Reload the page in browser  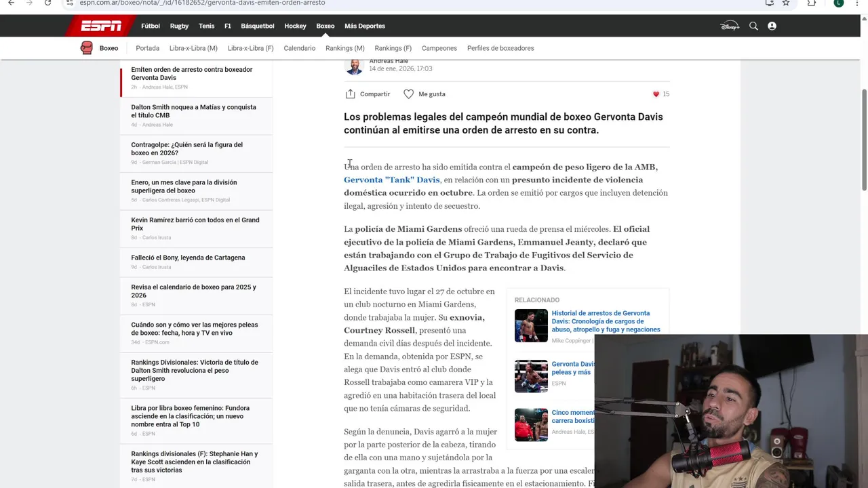click(x=47, y=3)
